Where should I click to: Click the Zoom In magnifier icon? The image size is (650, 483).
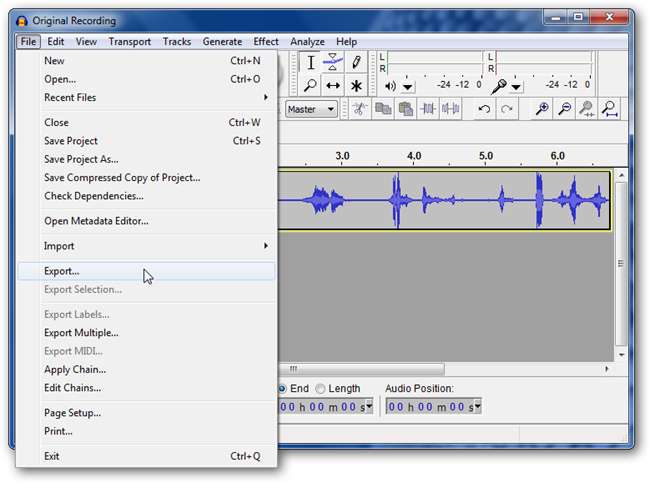542,109
